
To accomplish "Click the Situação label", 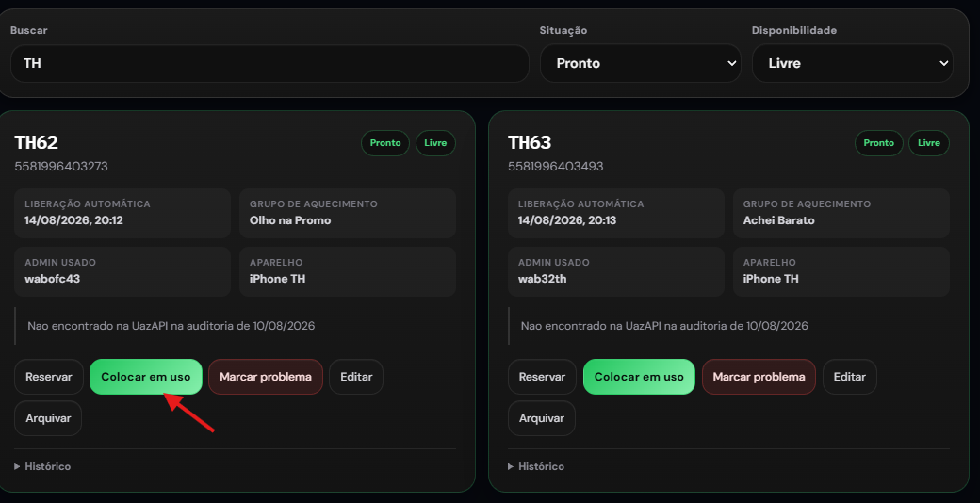I will 563,31.
